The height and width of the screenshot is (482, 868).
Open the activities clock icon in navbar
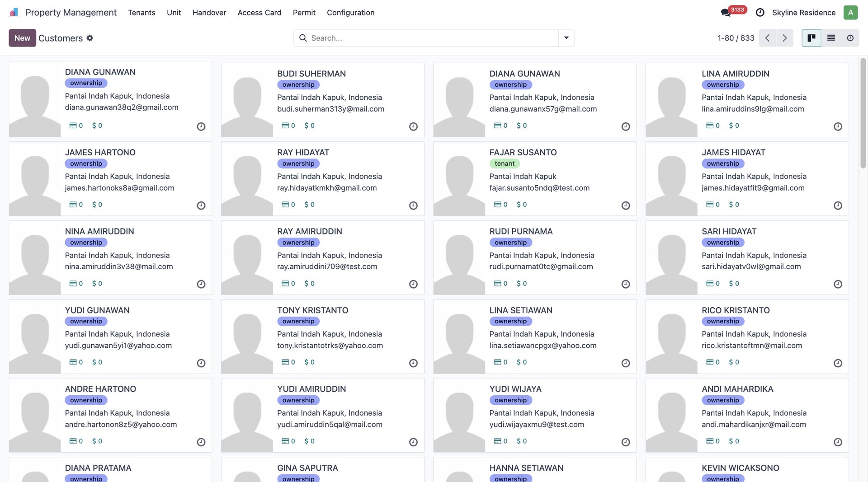(760, 13)
